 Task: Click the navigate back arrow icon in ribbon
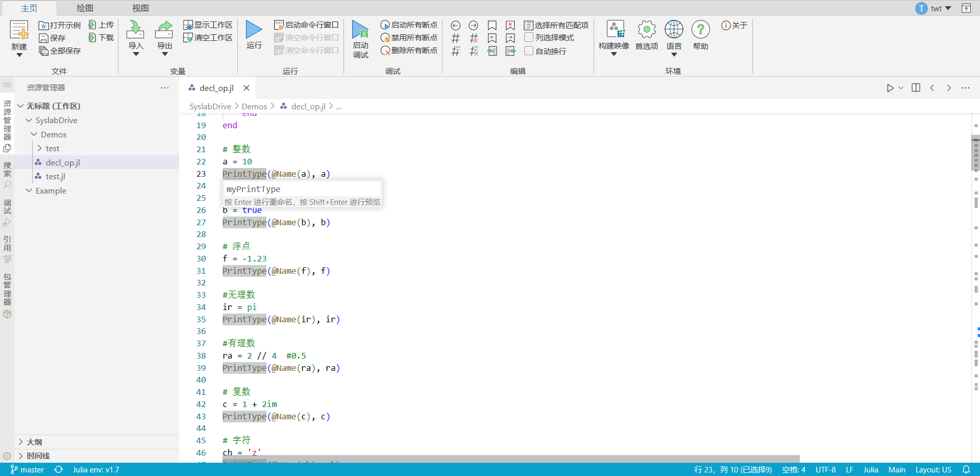pyautogui.click(x=456, y=25)
